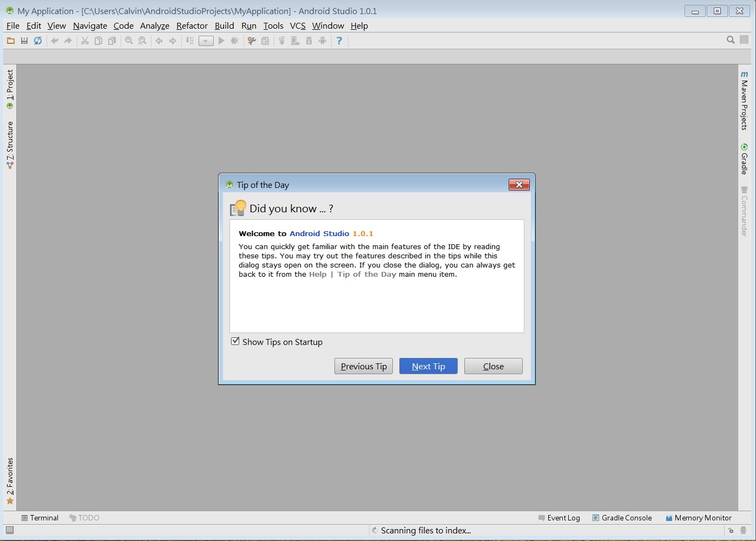756x541 pixels.
Task: Click the Open folder toolbar icon
Action: click(x=10, y=41)
